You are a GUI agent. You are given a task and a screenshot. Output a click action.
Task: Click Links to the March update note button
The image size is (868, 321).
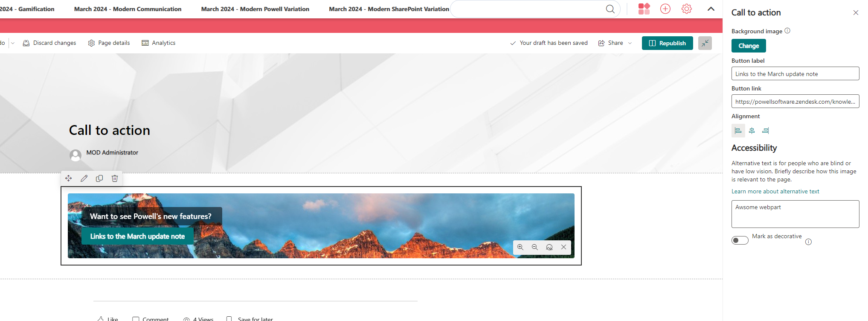[137, 236]
